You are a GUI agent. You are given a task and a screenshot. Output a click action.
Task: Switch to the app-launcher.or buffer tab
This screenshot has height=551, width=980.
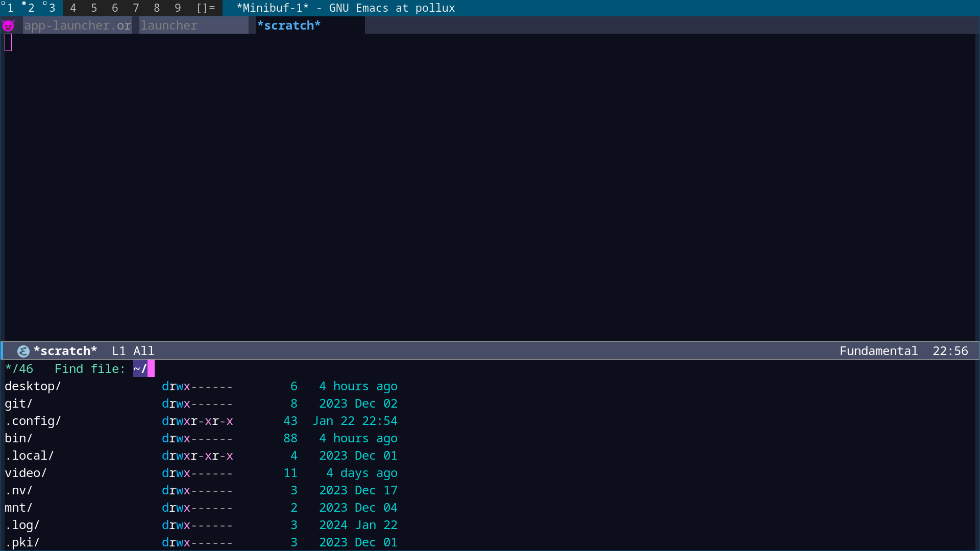[x=77, y=25]
